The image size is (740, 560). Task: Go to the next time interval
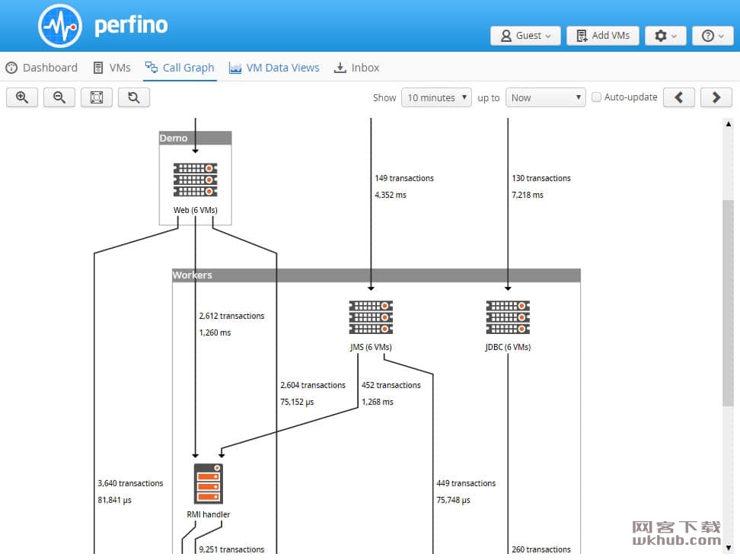click(x=716, y=97)
